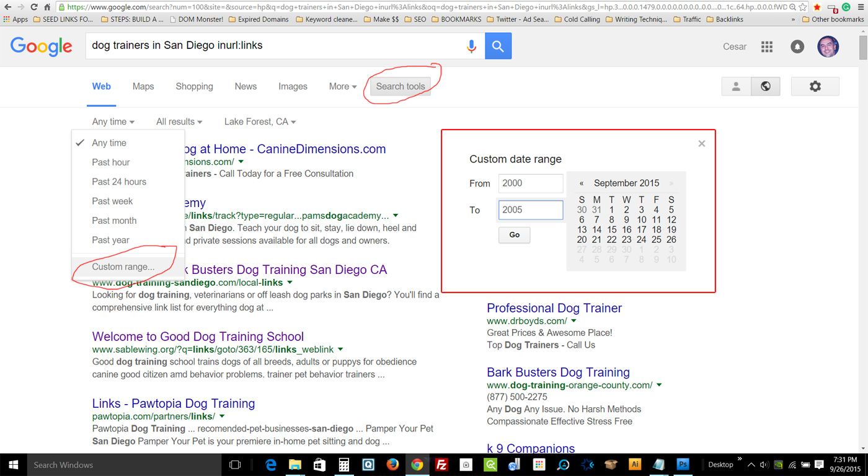Open Windows Store from taskbar
The width and height of the screenshot is (868, 476).
tap(319, 464)
